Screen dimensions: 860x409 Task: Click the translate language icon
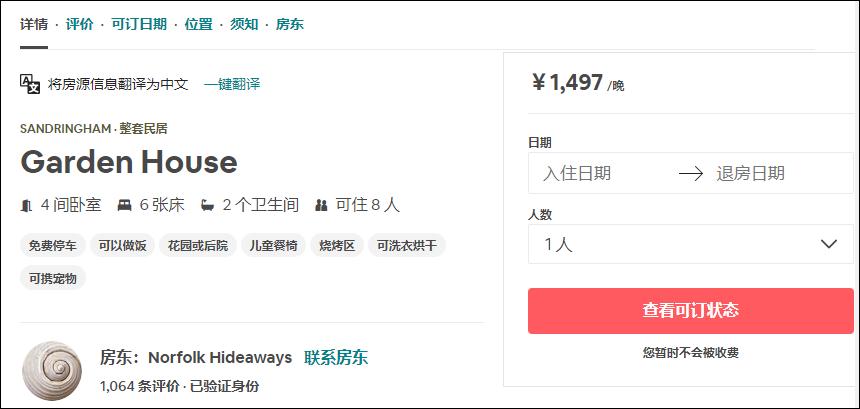click(x=30, y=84)
